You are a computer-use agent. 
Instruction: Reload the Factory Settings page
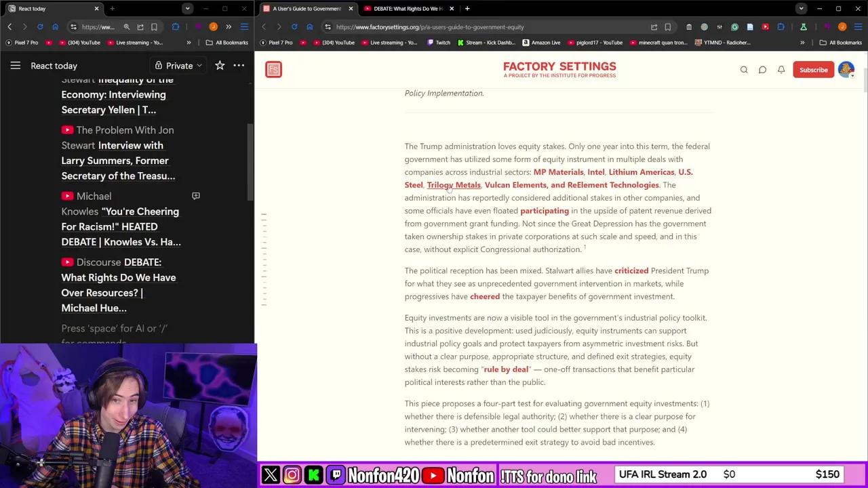[294, 27]
